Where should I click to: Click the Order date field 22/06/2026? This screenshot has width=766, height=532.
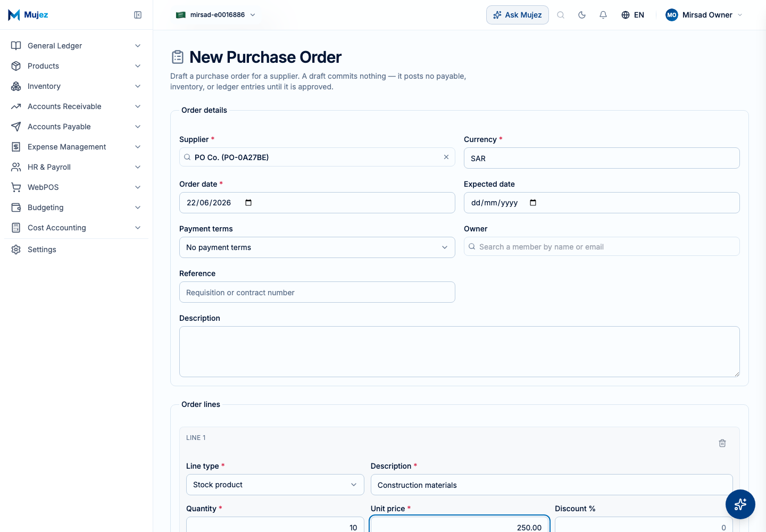[317, 203]
